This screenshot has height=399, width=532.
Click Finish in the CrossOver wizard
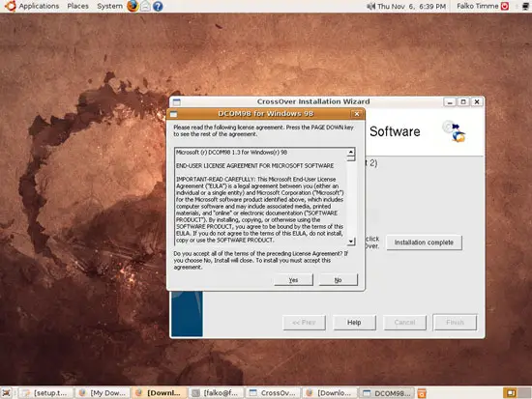click(455, 323)
